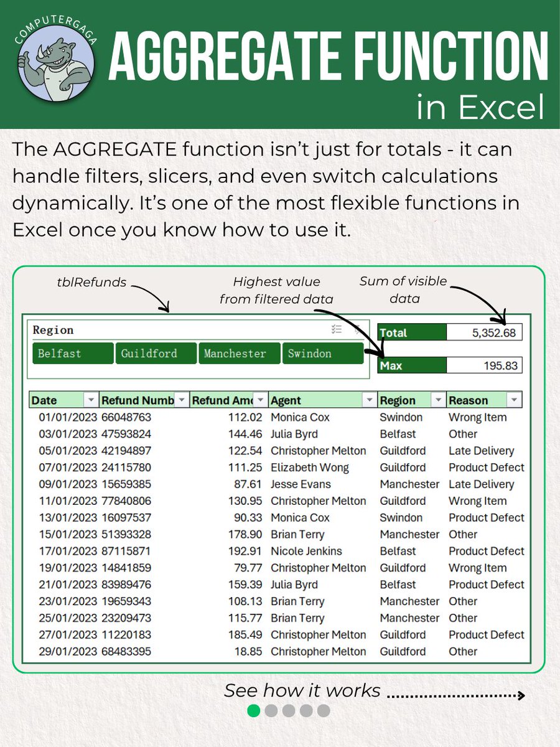Click refund amount 144.46
This screenshot has height=747, width=560.
(246, 434)
